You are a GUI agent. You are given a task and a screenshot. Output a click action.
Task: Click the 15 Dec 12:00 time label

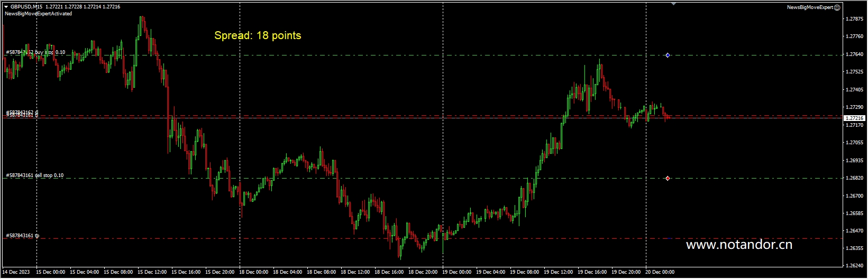click(x=153, y=272)
